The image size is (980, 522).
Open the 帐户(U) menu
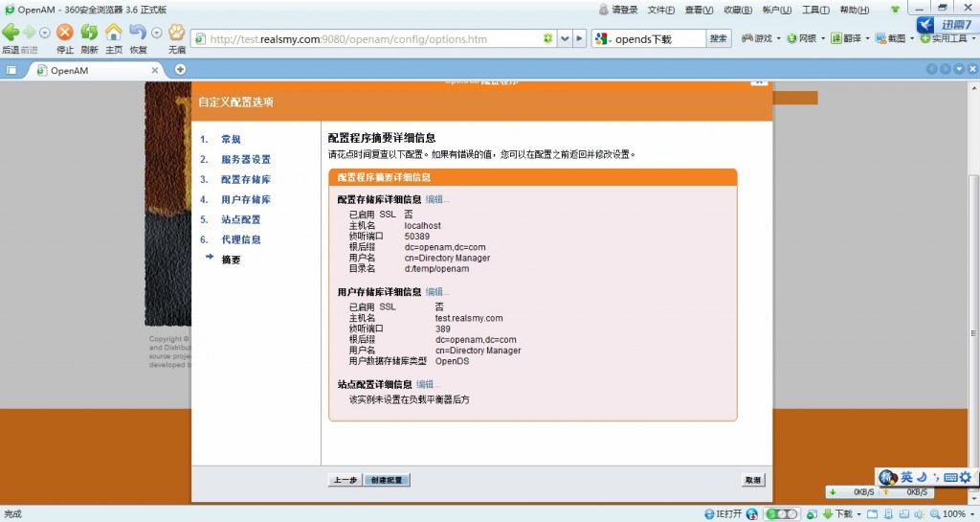coord(776,10)
